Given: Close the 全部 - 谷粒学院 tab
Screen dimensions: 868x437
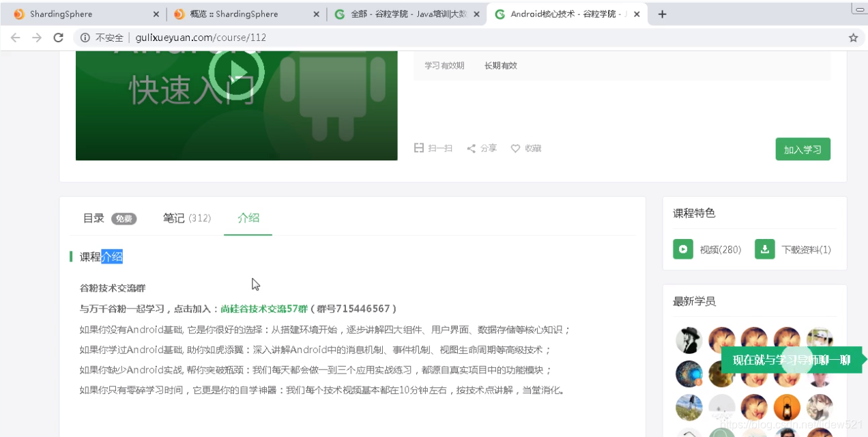Looking at the screenshot, I should [476, 14].
